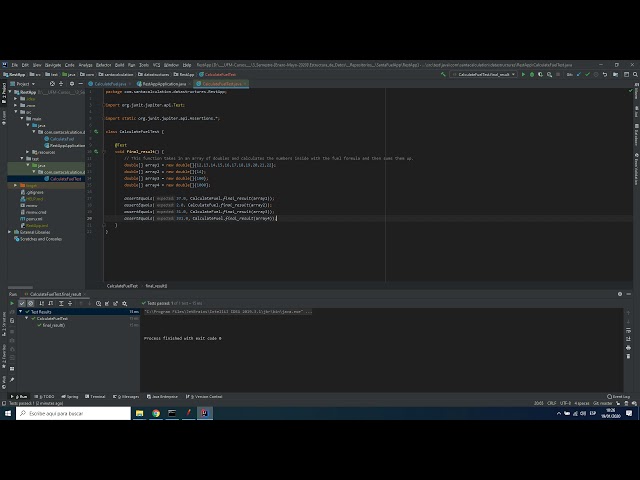Click the Debug bug icon in the top toolbar

[x=532, y=75]
